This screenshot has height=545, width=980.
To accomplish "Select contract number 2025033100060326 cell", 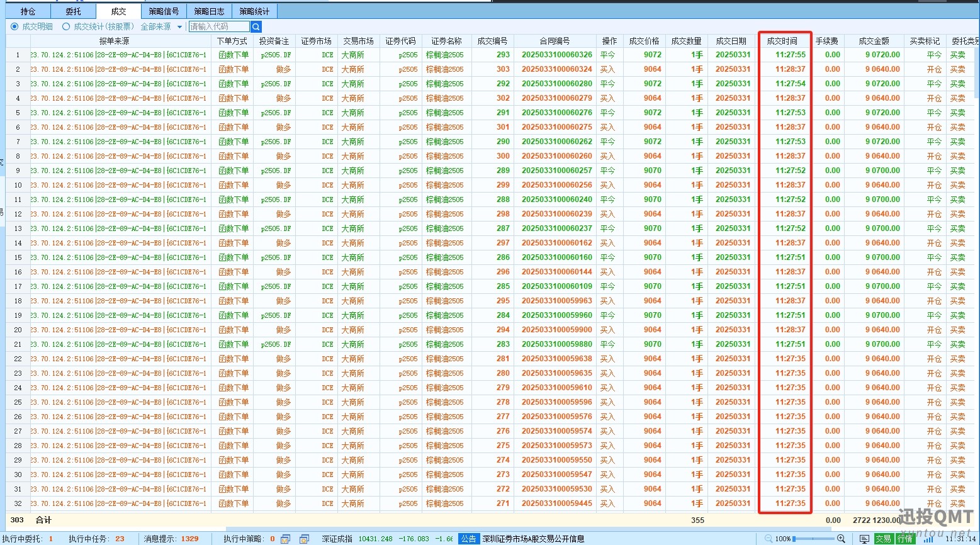I will (556, 55).
